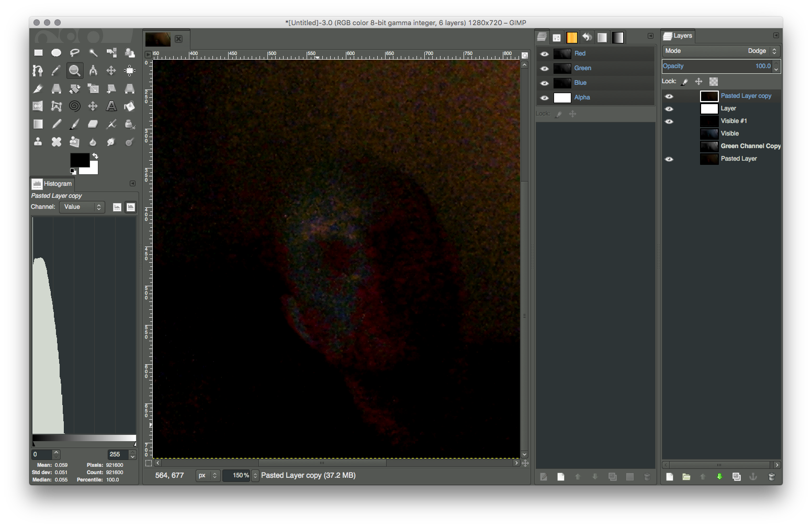Click the layer Opacity slider
Viewport: 812px width, 527px height.
click(717, 66)
